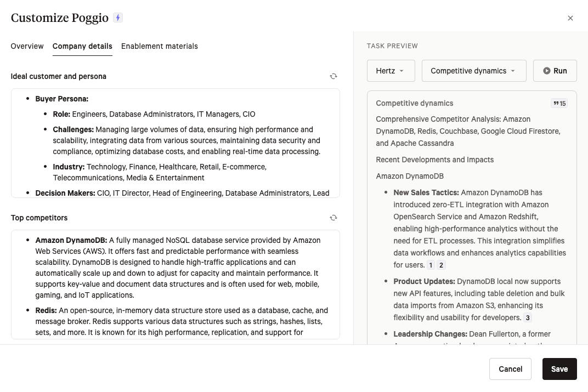Regenerate the Top competitors section
Image resolution: width=588 pixels, height=392 pixels.
pos(333,218)
